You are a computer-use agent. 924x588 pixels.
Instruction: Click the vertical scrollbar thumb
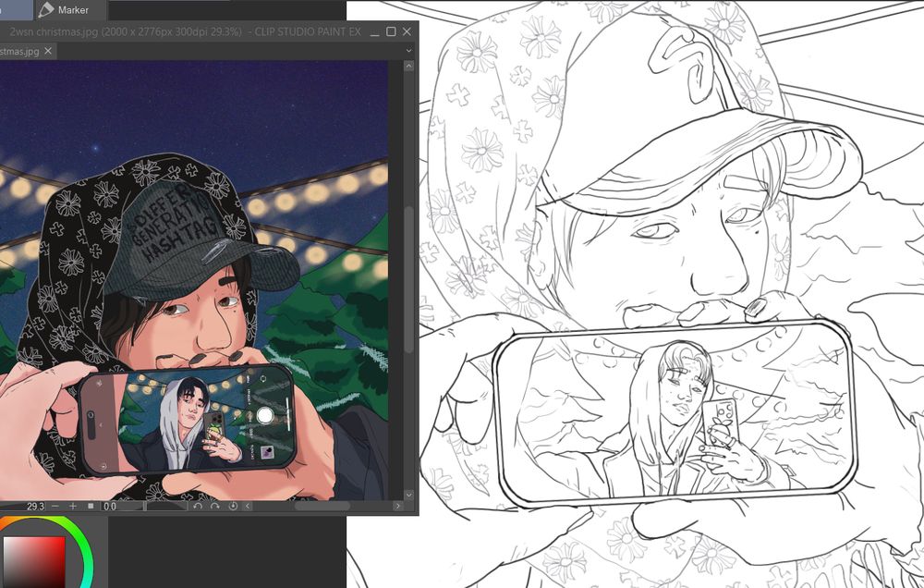(408, 280)
